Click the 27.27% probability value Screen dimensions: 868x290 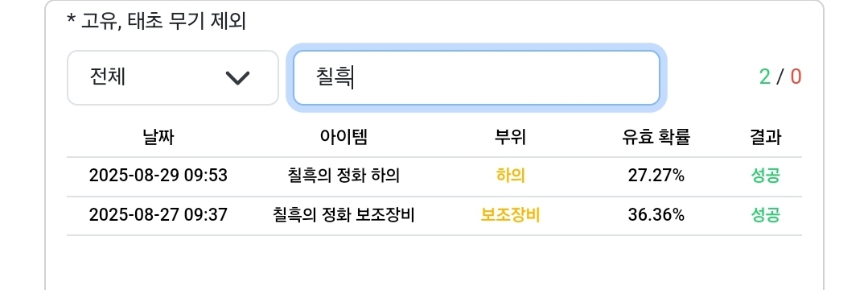[656, 176]
